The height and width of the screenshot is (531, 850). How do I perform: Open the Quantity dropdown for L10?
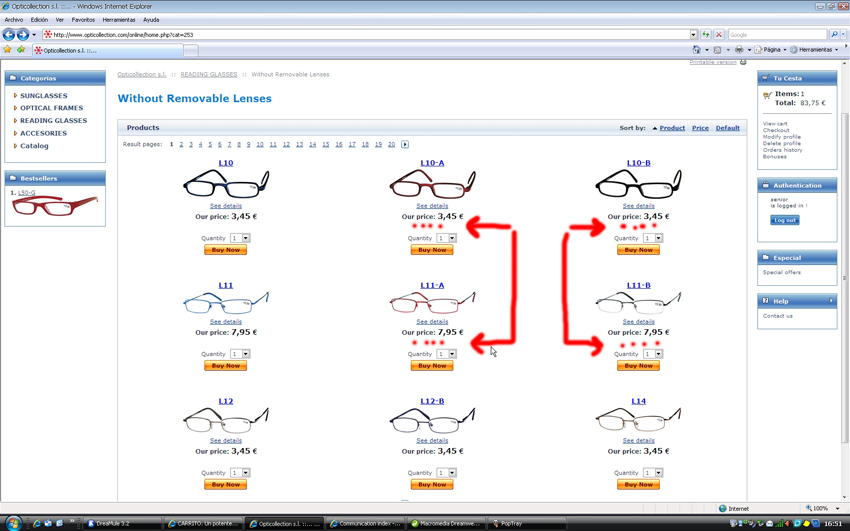(x=246, y=238)
